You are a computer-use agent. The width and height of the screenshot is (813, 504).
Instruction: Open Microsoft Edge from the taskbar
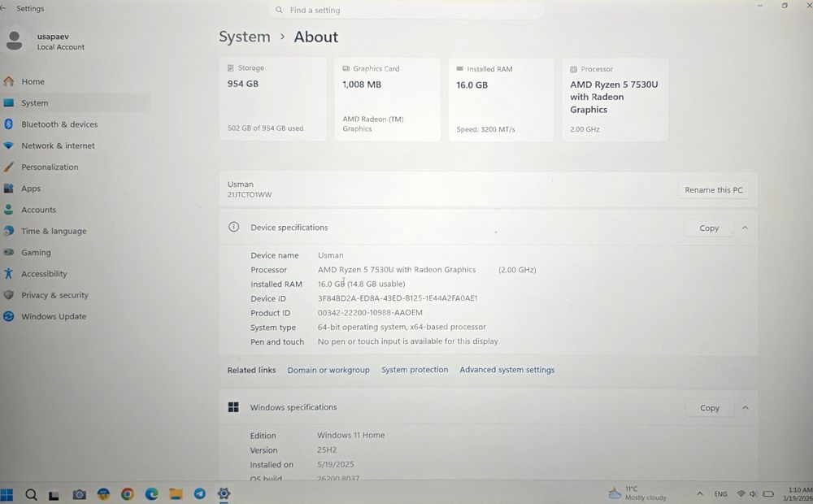coord(151,494)
